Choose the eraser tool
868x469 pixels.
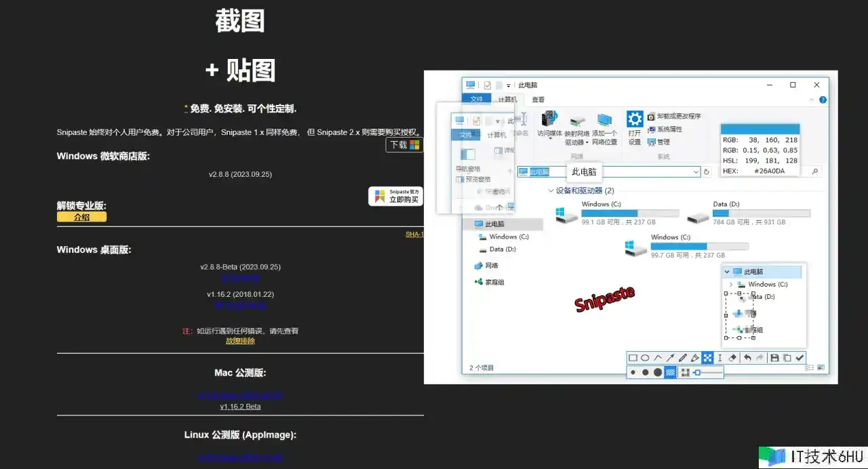click(732, 358)
